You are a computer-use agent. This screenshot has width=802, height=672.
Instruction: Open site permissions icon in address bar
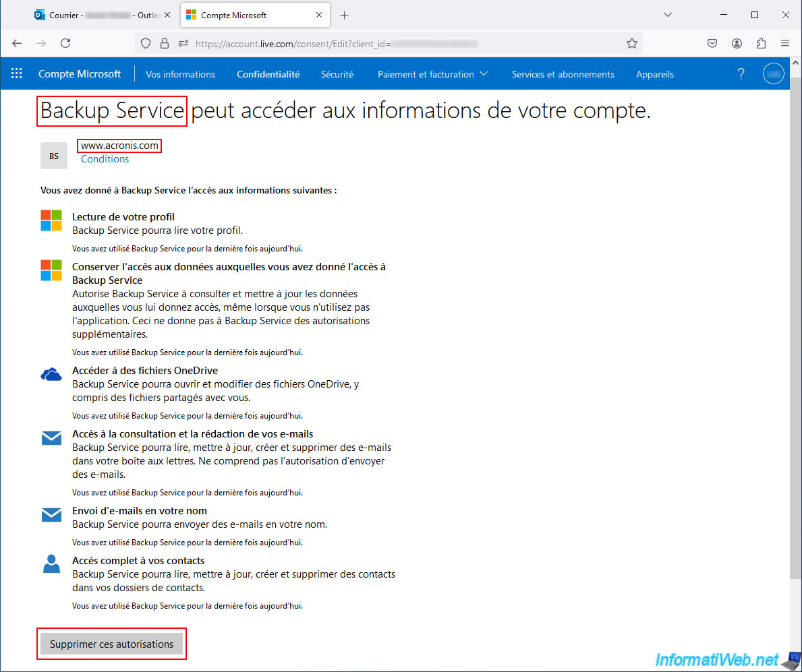[x=183, y=43]
